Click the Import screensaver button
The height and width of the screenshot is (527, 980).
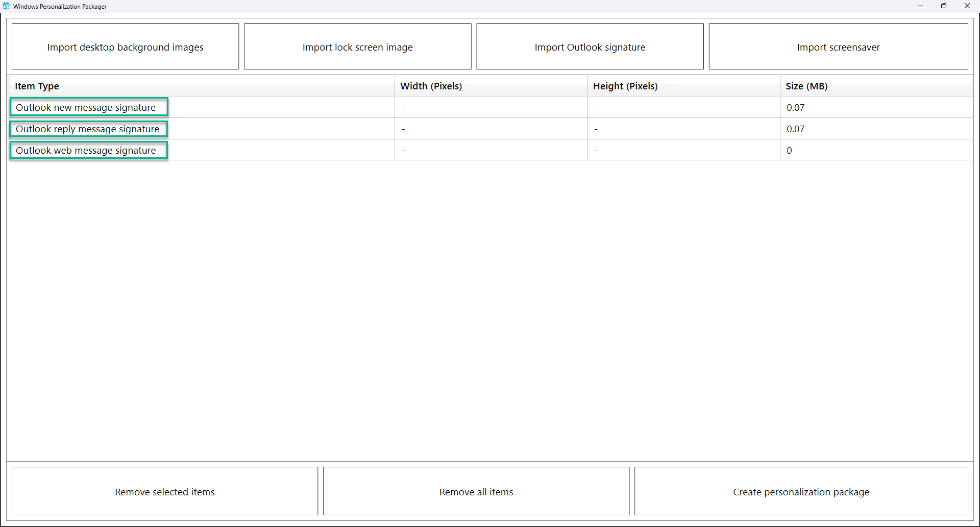838,47
